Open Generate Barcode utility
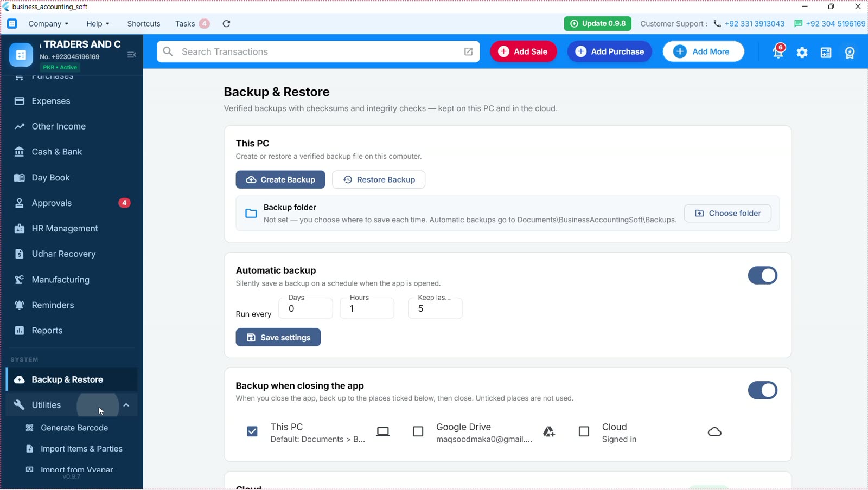Screen dimensions: 868x490 click(74, 428)
